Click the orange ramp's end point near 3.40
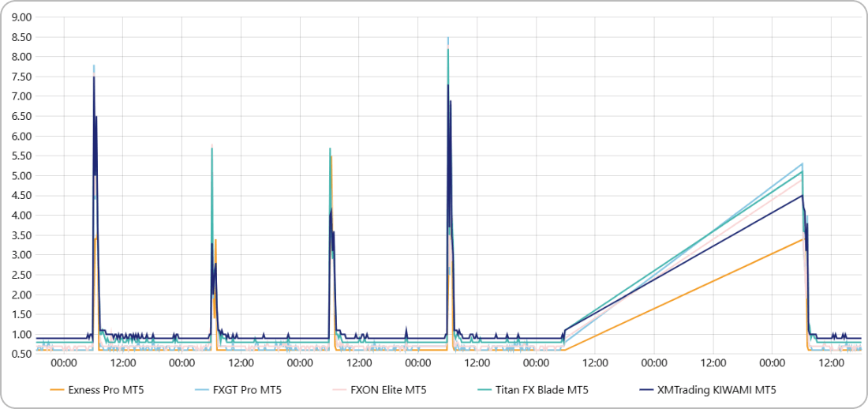 (x=802, y=239)
